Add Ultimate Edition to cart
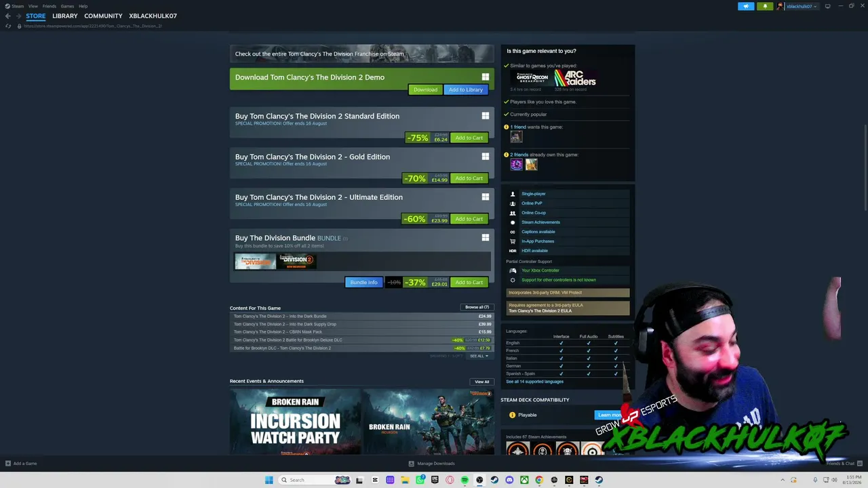Viewport: 868px width, 488px height. pyautogui.click(x=469, y=219)
